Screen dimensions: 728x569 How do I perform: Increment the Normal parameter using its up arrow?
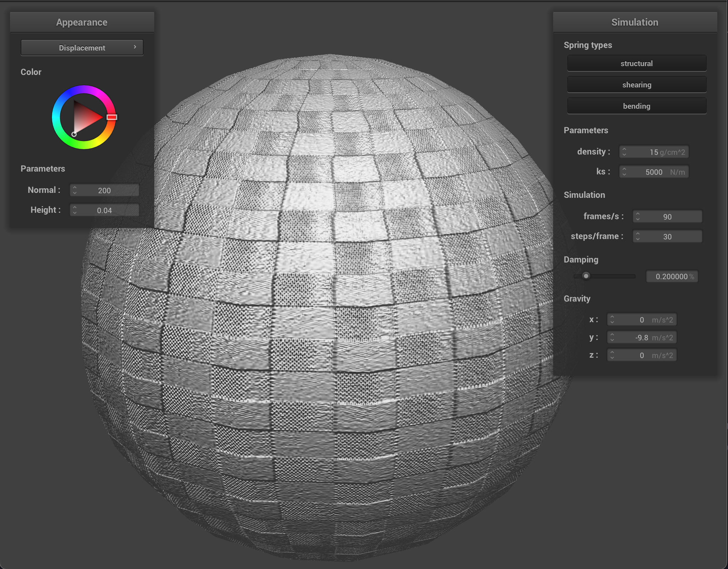pos(74,188)
